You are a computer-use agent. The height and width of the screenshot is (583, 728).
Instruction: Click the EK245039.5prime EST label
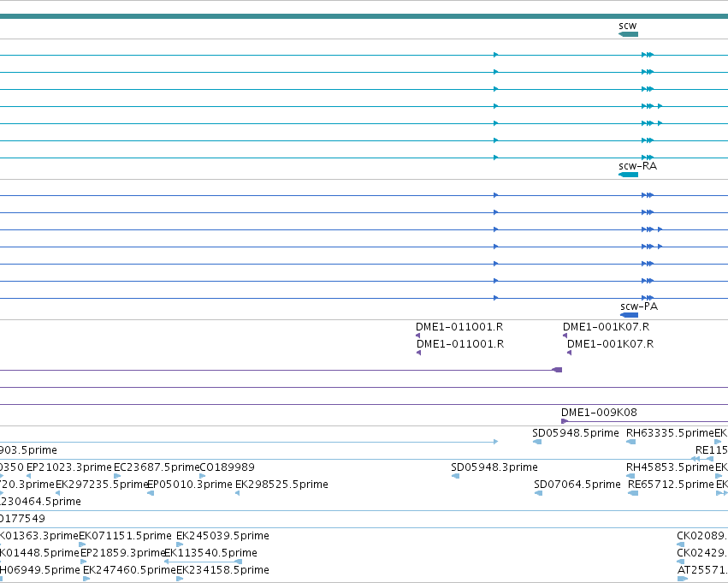click(222, 536)
